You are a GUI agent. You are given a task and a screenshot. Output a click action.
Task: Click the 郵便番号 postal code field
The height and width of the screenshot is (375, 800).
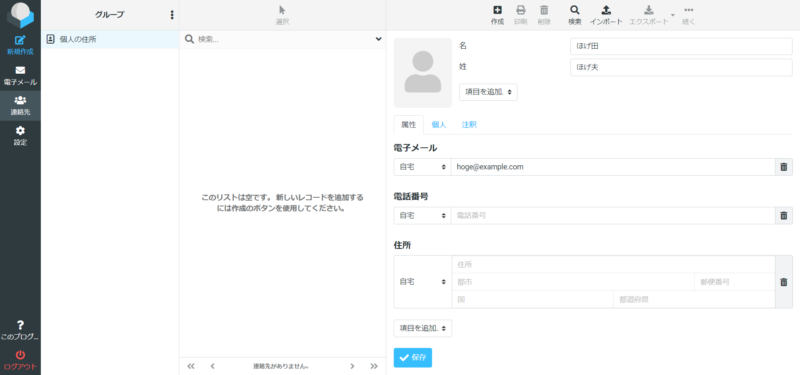(735, 282)
